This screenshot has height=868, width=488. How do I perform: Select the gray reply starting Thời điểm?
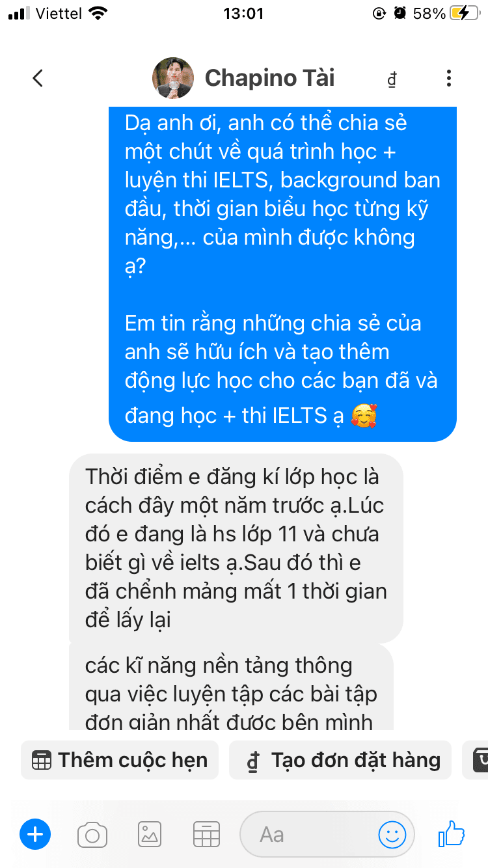236,549
